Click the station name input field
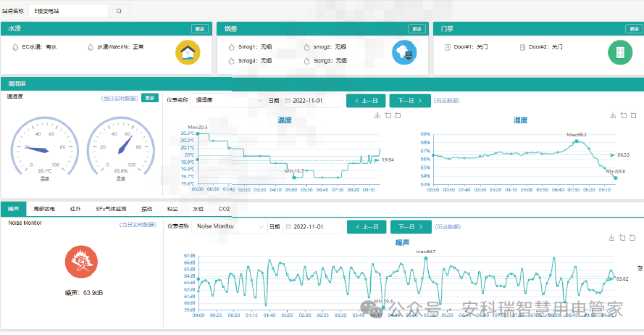Viewport: 644px width, 335px height. 68,11
